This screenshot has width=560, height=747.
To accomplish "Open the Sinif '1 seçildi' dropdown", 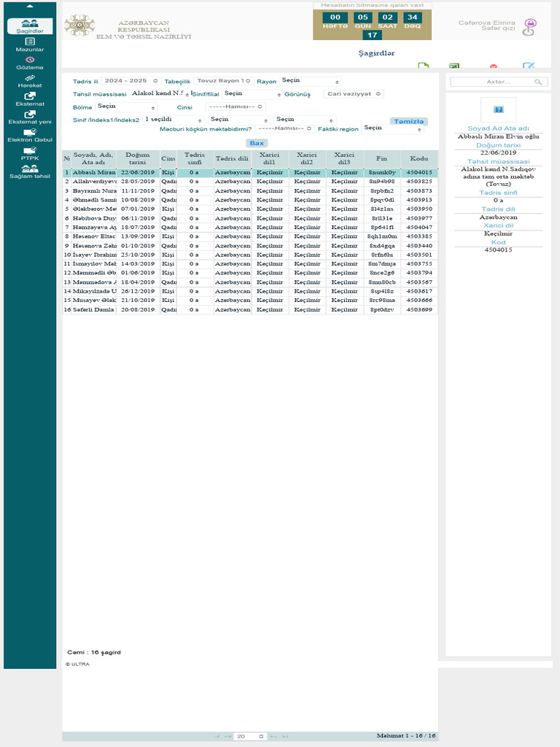I will coord(174,120).
